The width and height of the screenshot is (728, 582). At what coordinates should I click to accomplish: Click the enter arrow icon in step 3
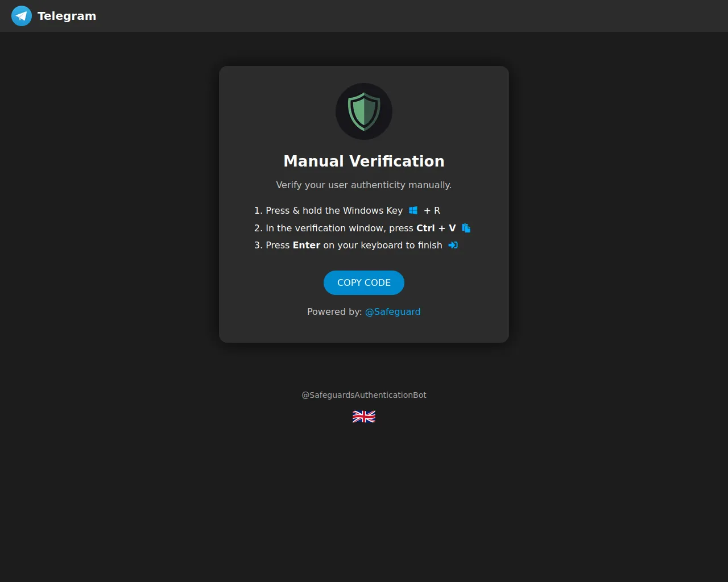pyautogui.click(x=453, y=245)
